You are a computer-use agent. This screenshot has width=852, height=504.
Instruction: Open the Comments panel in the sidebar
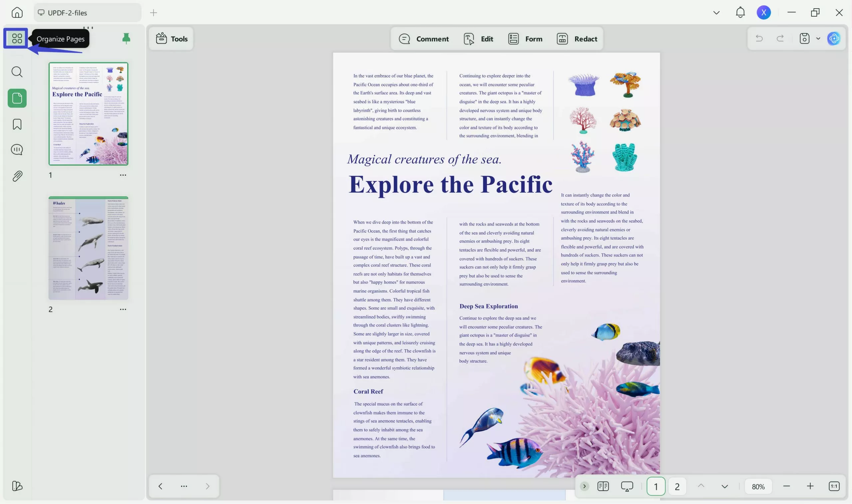point(16,149)
